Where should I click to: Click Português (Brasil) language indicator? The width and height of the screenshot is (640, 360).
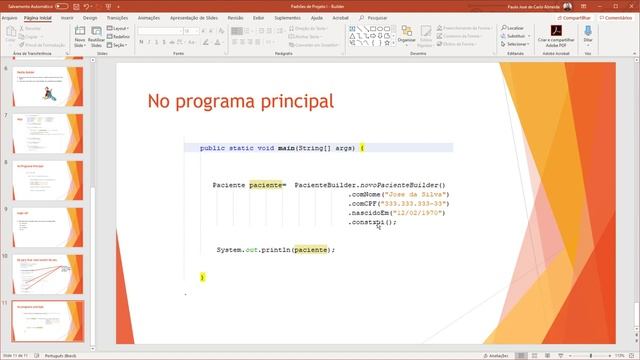tap(60, 356)
